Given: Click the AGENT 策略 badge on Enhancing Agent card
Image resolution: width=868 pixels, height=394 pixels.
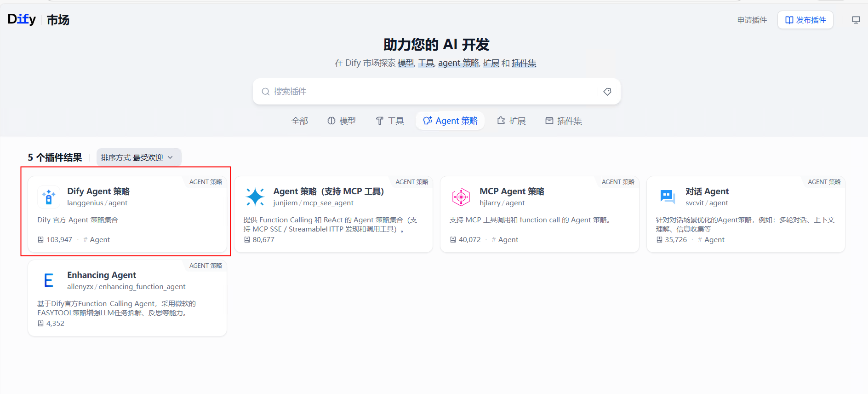Looking at the screenshot, I should click(x=206, y=266).
